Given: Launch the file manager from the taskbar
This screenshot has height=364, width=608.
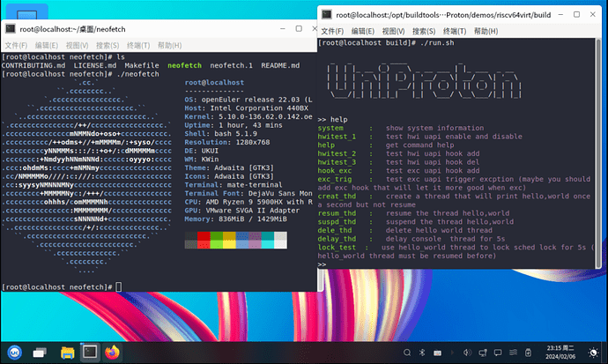Looking at the screenshot, I should tap(65, 352).
